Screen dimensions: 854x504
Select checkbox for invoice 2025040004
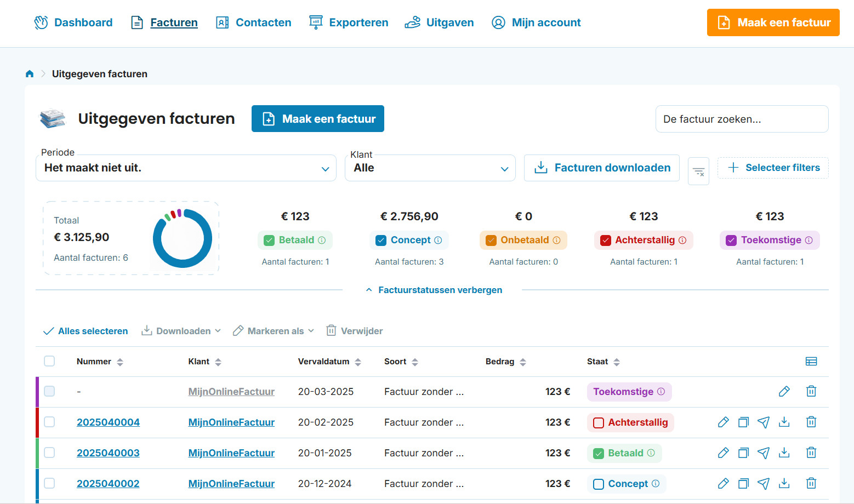coord(49,422)
